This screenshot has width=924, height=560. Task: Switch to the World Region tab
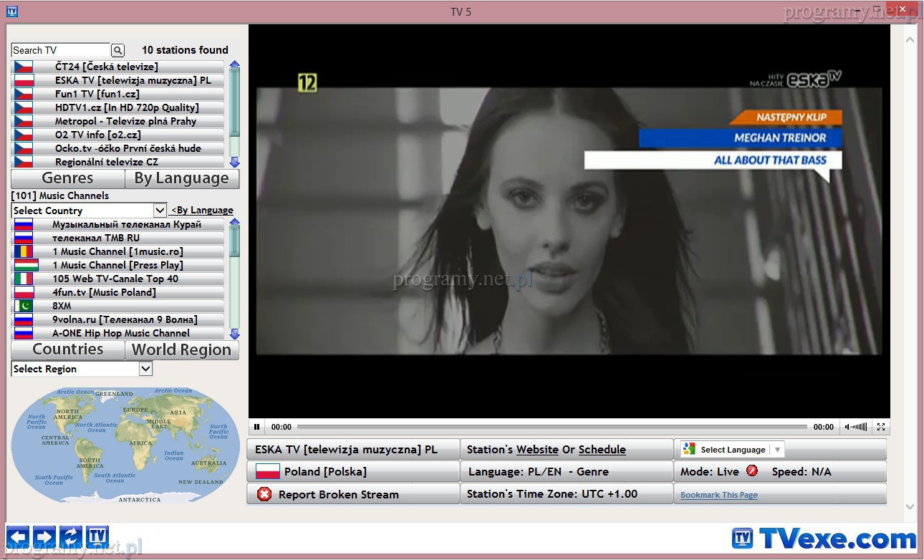click(x=181, y=350)
